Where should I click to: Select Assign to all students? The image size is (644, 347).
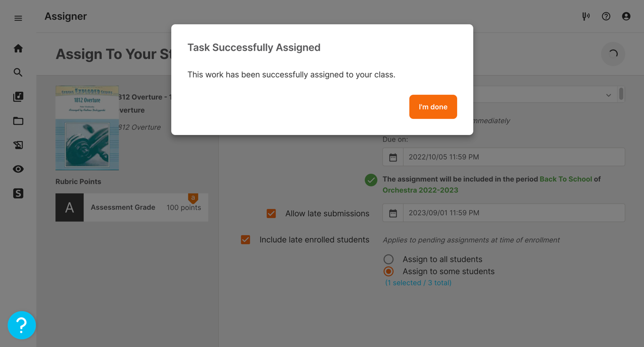point(388,259)
